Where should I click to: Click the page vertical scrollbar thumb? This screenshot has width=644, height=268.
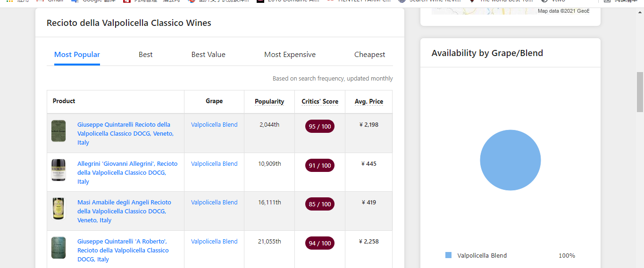pos(640,92)
